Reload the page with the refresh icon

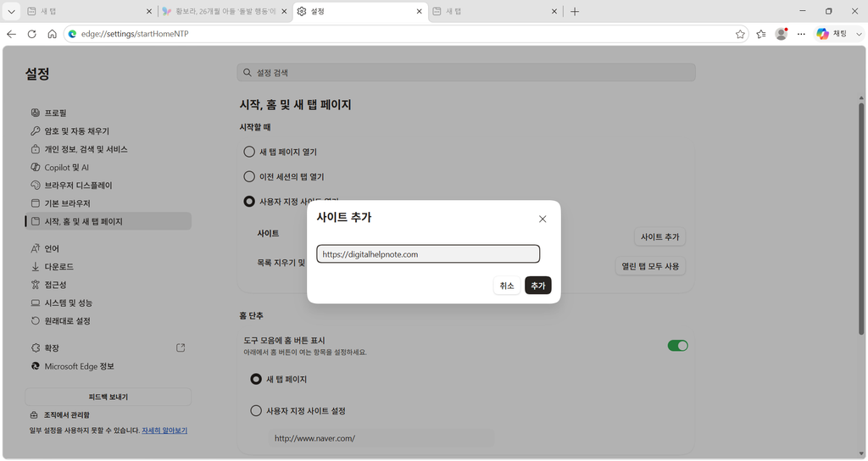31,34
